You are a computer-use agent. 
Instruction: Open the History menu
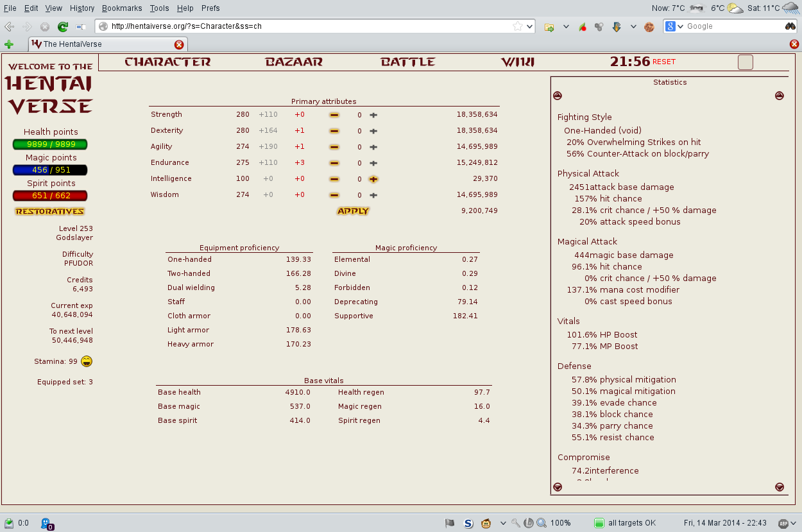tap(82, 8)
